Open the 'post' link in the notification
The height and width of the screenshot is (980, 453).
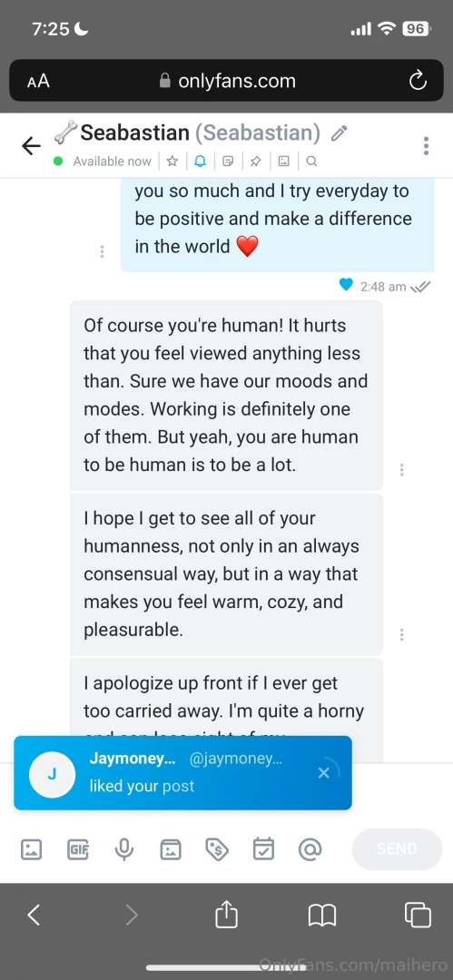point(178,786)
